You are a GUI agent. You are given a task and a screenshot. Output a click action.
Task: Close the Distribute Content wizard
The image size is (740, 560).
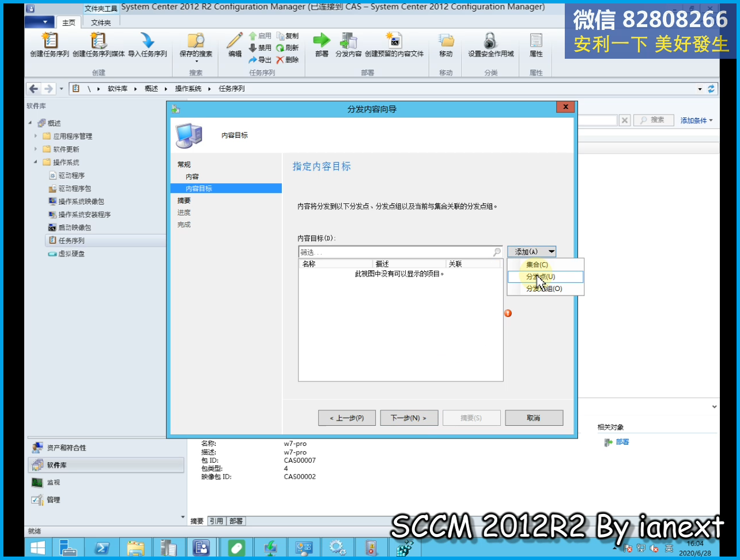coord(565,107)
